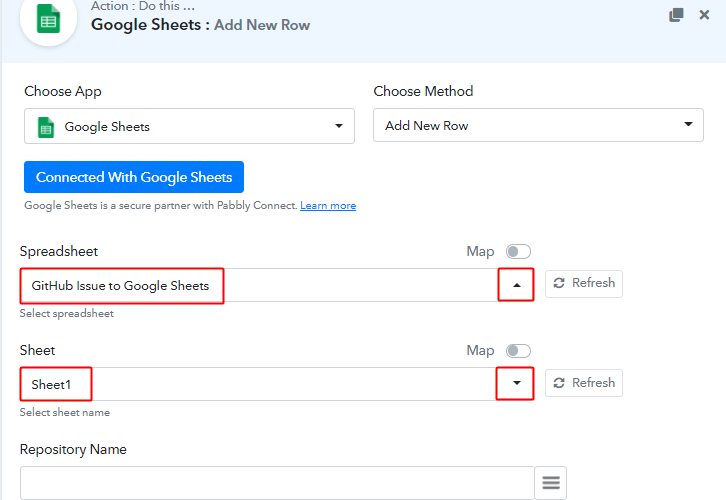This screenshot has width=726, height=500.
Task: Close the Google Sheets action panel
Action: coord(704,15)
